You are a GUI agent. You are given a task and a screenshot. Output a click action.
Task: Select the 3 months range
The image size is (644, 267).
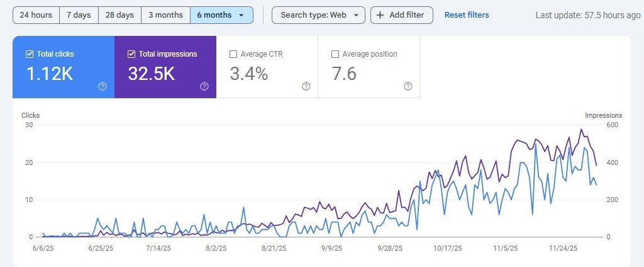pyautogui.click(x=165, y=15)
